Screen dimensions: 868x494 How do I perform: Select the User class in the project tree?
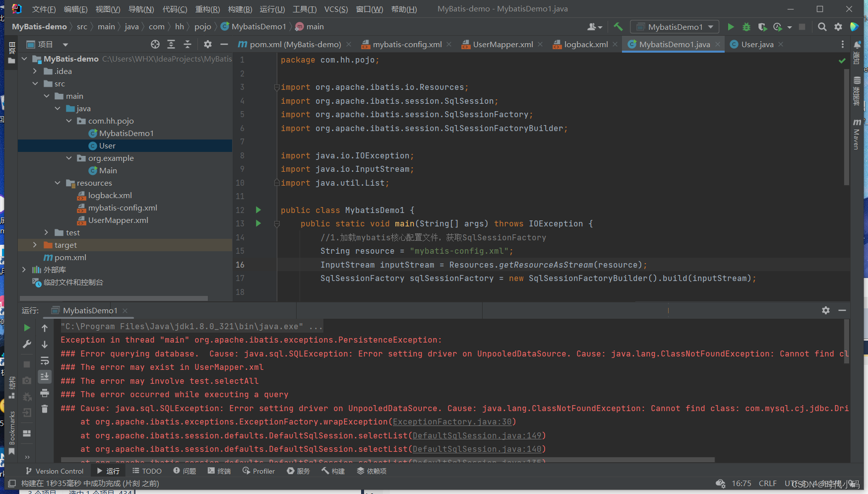106,145
